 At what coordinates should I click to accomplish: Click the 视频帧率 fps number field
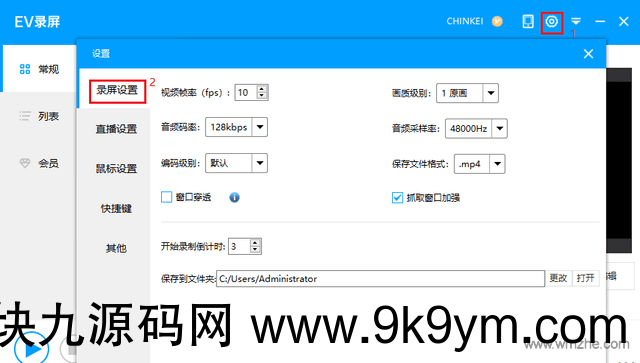click(x=246, y=92)
